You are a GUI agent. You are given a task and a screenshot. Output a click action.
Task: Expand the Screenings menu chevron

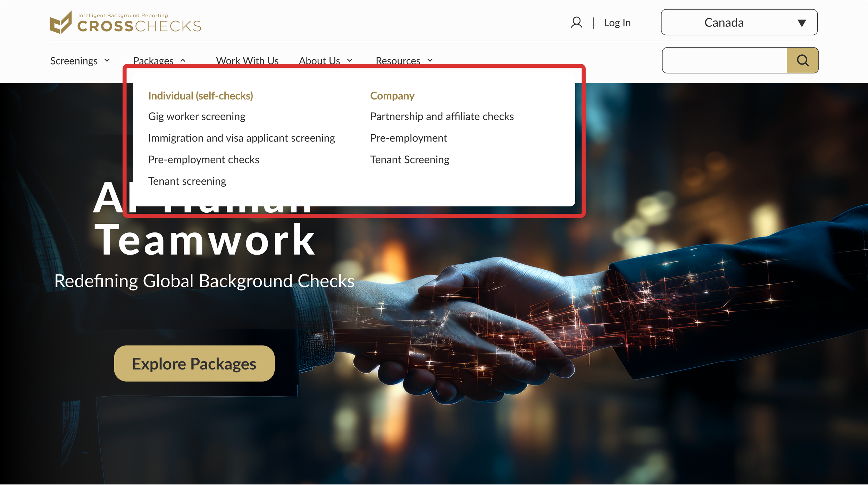point(107,60)
